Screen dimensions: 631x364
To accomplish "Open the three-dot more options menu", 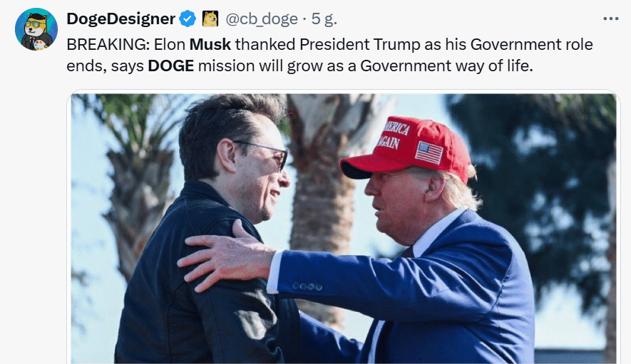I will coord(611,19).
